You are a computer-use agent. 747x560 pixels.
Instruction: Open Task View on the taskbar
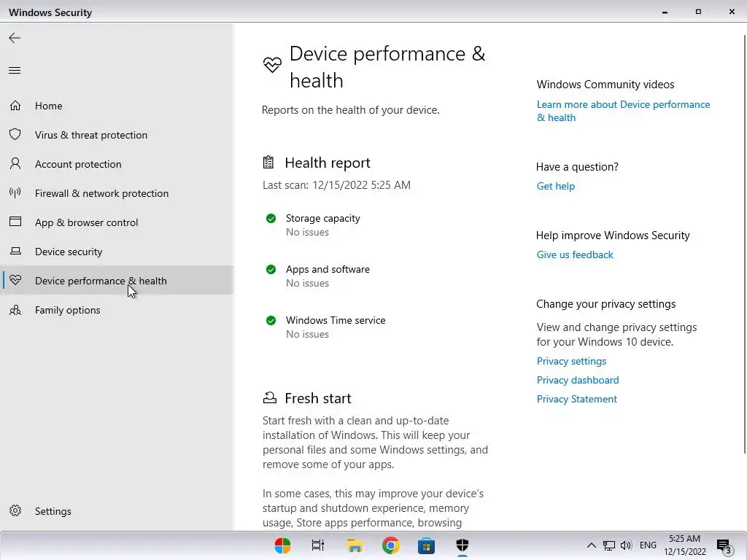(318, 545)
